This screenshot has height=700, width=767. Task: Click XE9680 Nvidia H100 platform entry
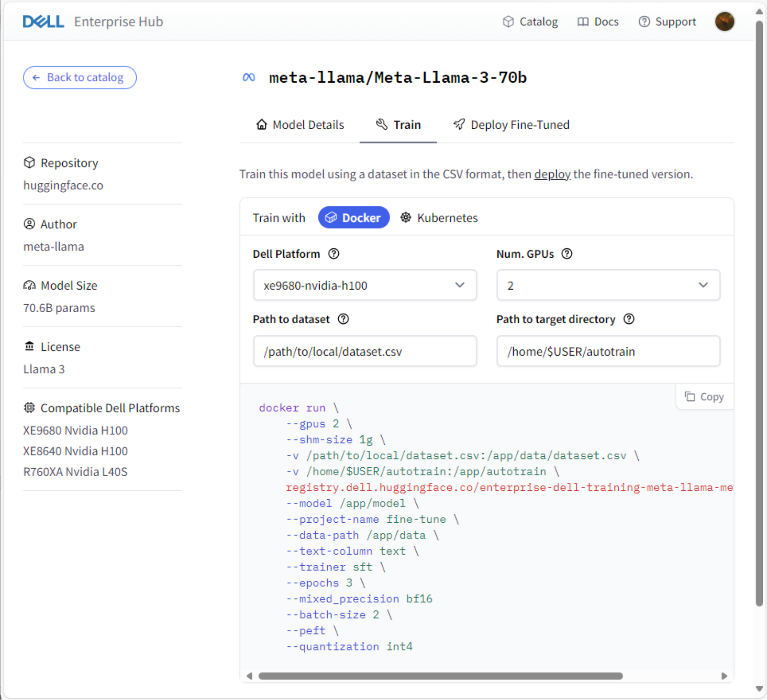tap(75, 430)
